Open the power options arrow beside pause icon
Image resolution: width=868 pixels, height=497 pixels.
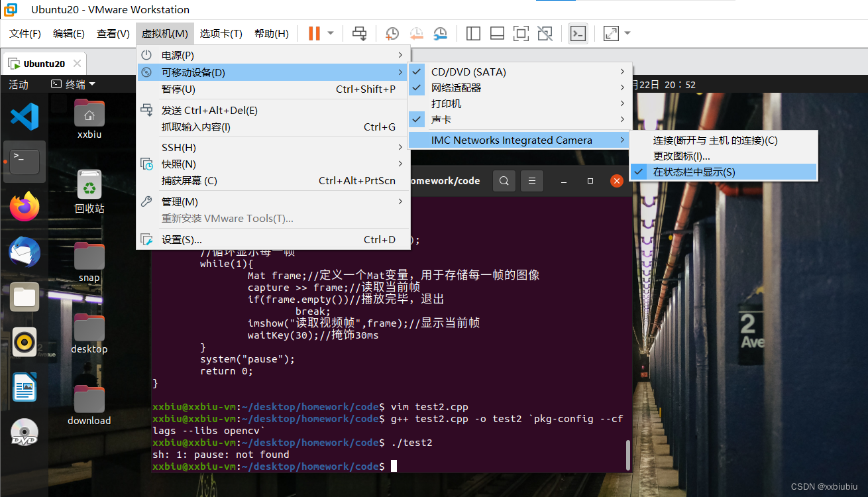coord(331,33)
